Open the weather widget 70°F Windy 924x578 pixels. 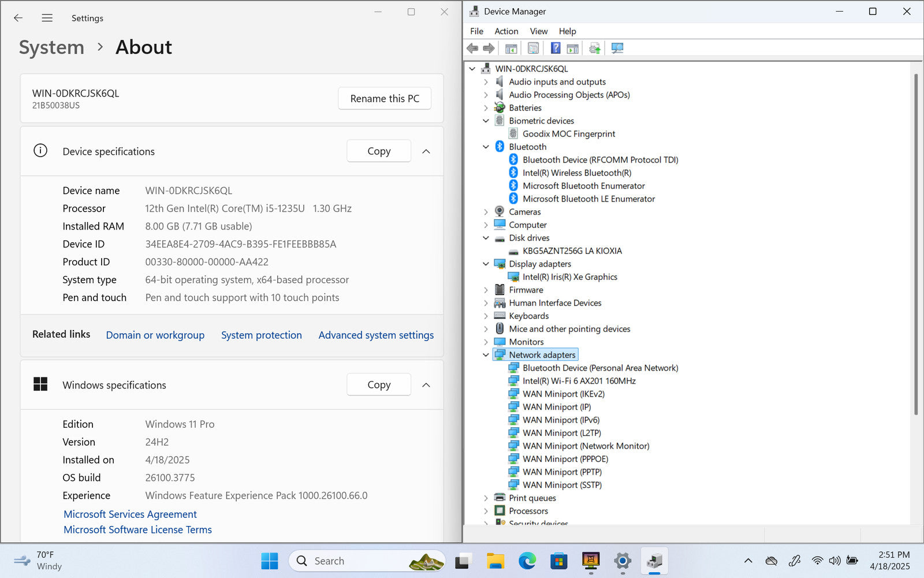[x=38, y=561]
